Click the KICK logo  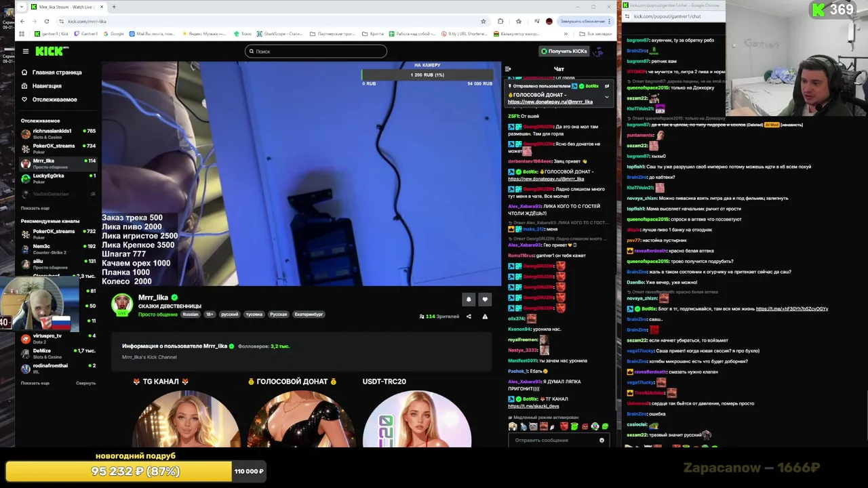pos(52,51)
